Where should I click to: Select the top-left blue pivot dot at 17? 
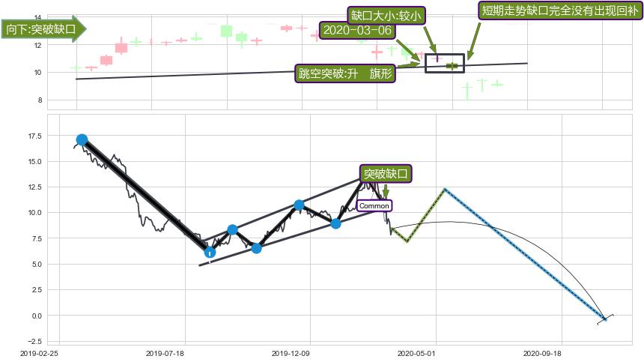pyautogui.click(x=82, y=139)
